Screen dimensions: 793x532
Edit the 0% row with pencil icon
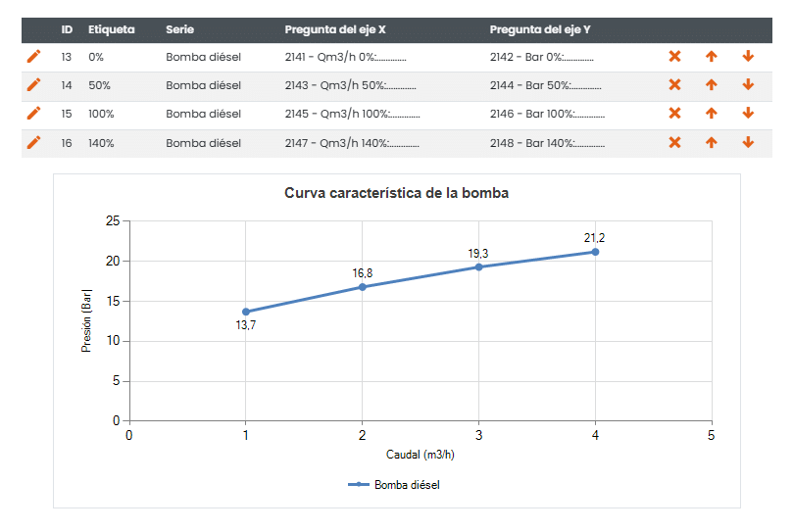pyautogui.click(x=34, y=57)
